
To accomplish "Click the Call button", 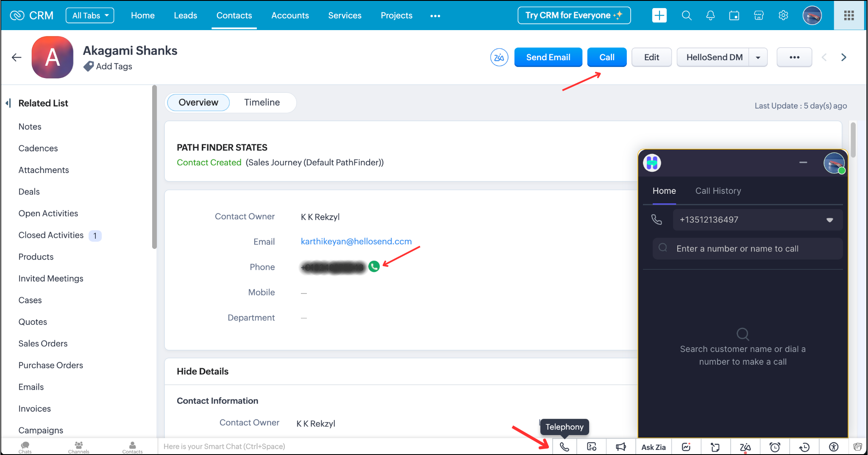I will [606, 57].
